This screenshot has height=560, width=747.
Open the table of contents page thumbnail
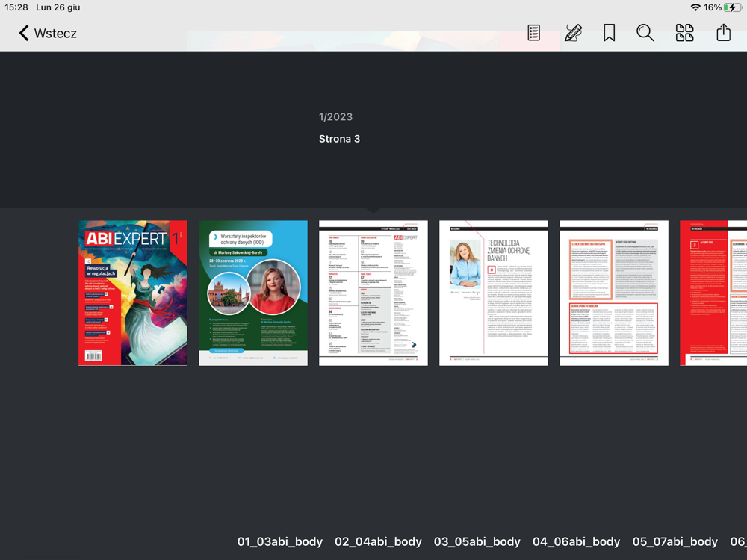click(x=373, y=293)
